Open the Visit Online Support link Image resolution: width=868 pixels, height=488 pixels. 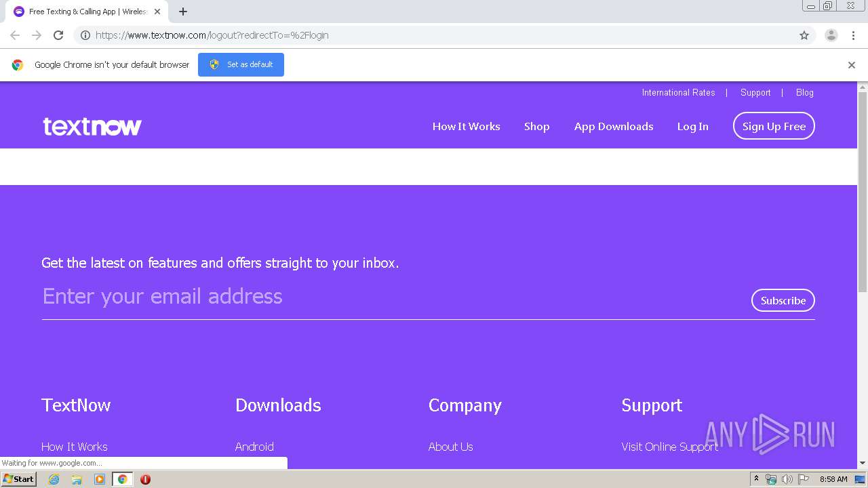(669, 447)
